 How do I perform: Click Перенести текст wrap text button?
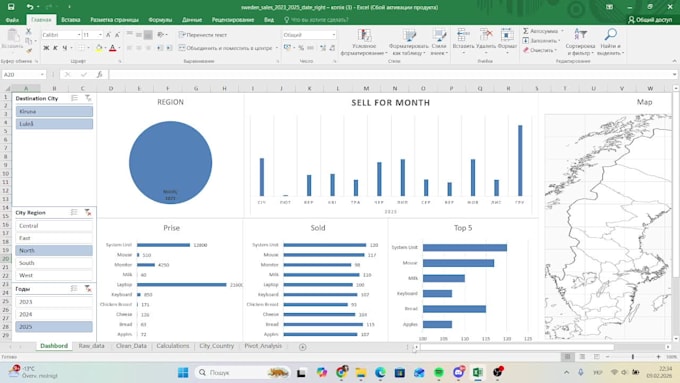(x=203, y=35)
